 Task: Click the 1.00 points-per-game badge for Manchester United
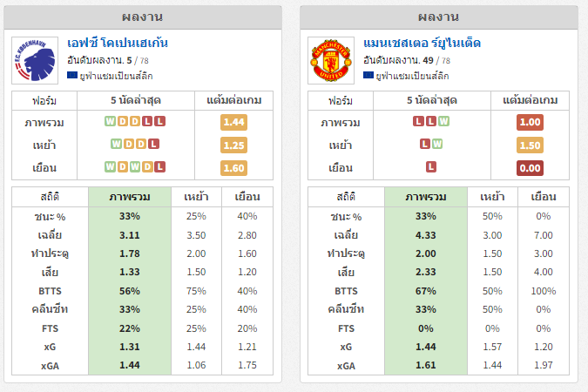530,122
